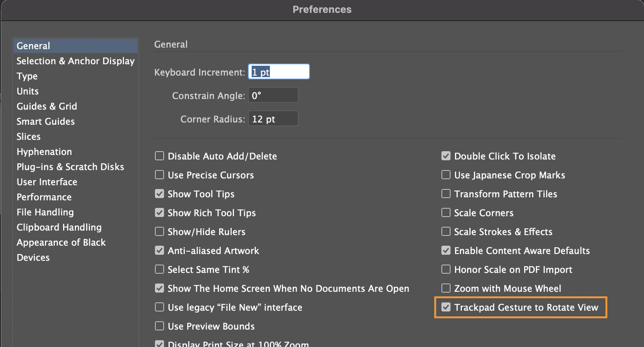Open the Units preferences section
Screen dimensions: 644x347
(x=28, y=91)
